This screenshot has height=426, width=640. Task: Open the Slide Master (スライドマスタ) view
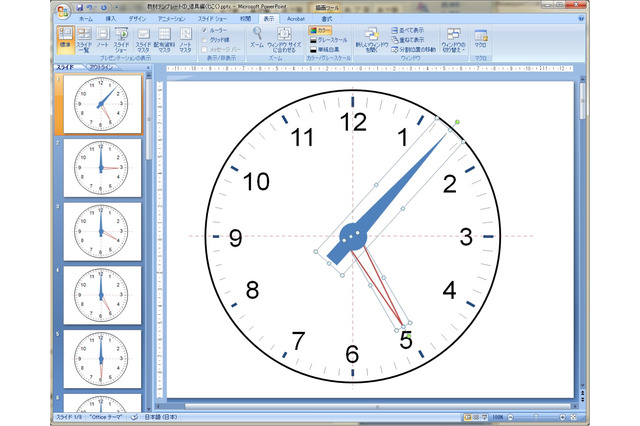[143, 39]
